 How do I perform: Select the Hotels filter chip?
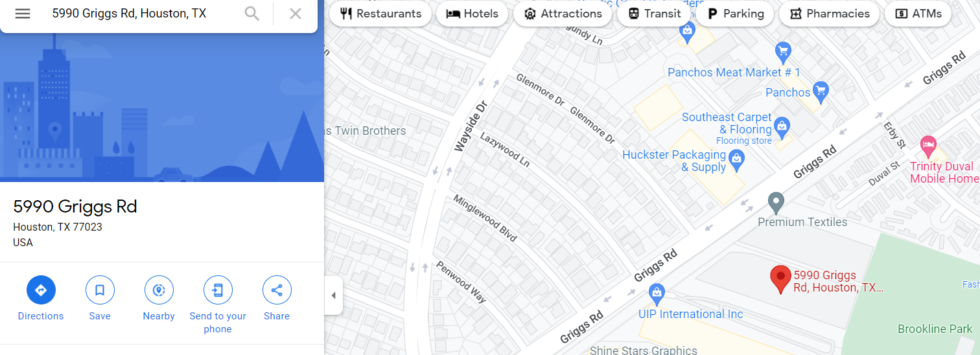click(x=472, y=14)
